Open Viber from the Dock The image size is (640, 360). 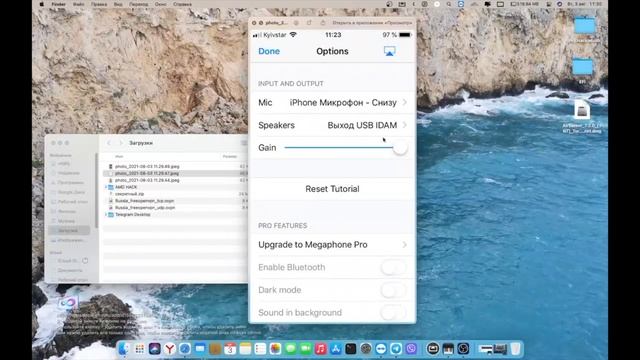pos(411,349)
